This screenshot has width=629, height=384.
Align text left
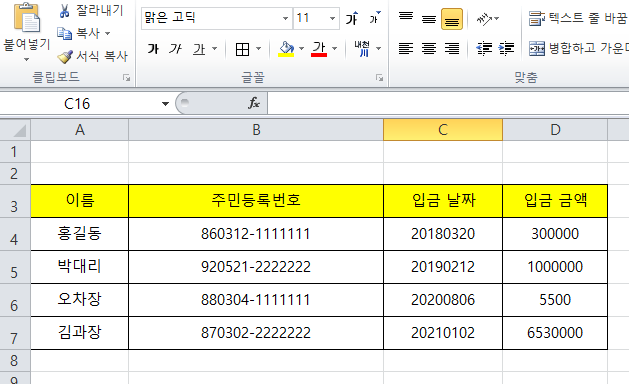pos(406,49)
